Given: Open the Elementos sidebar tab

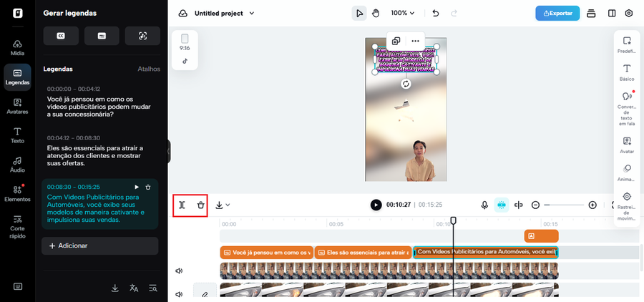Looking at the screenshot, I should 17,194.
